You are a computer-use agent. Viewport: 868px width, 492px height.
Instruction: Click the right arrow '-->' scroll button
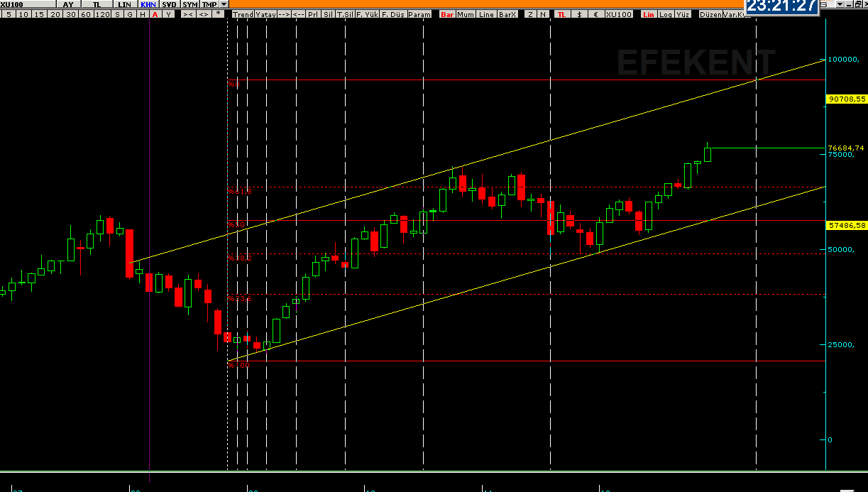click(284, 14)
